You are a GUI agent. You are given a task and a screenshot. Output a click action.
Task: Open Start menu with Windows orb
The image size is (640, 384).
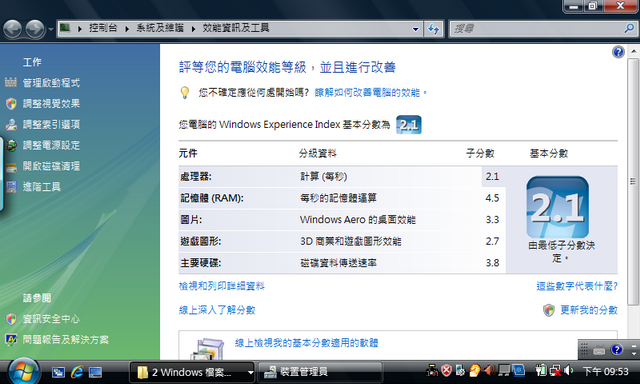(23, 371)
